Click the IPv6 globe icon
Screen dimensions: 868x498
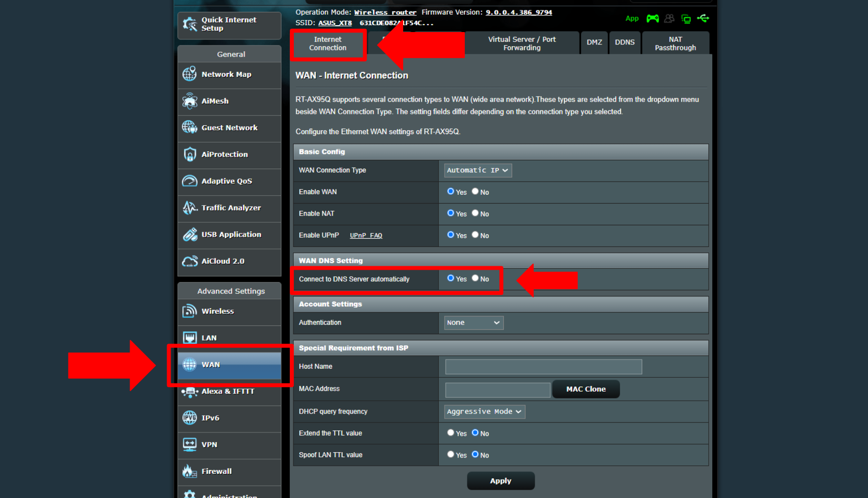190,418
